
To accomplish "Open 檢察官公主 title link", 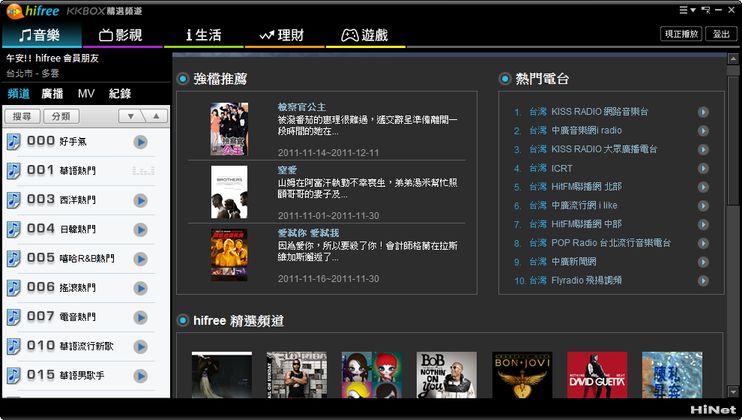I will click(301, 107).
